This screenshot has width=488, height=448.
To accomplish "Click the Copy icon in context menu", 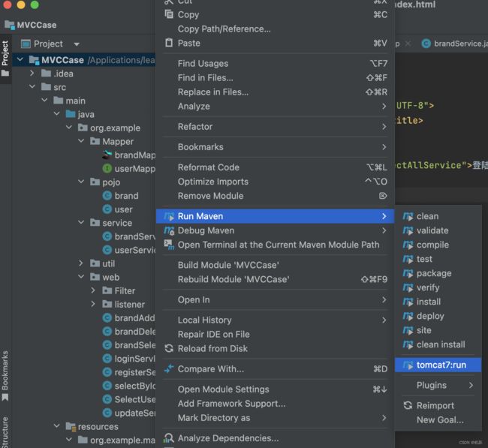I will 169,14.
